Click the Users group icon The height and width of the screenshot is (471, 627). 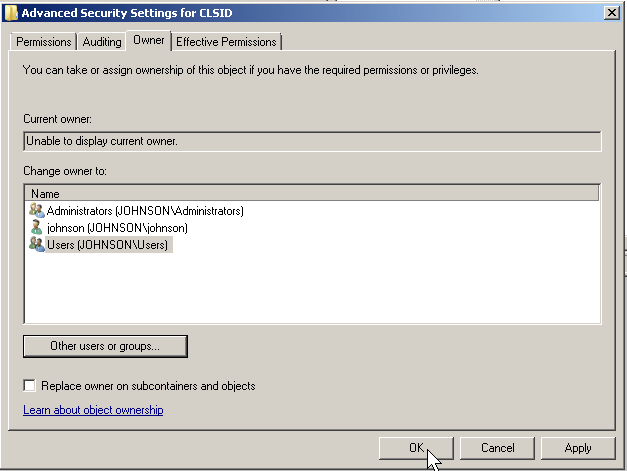tap(37, 245)
